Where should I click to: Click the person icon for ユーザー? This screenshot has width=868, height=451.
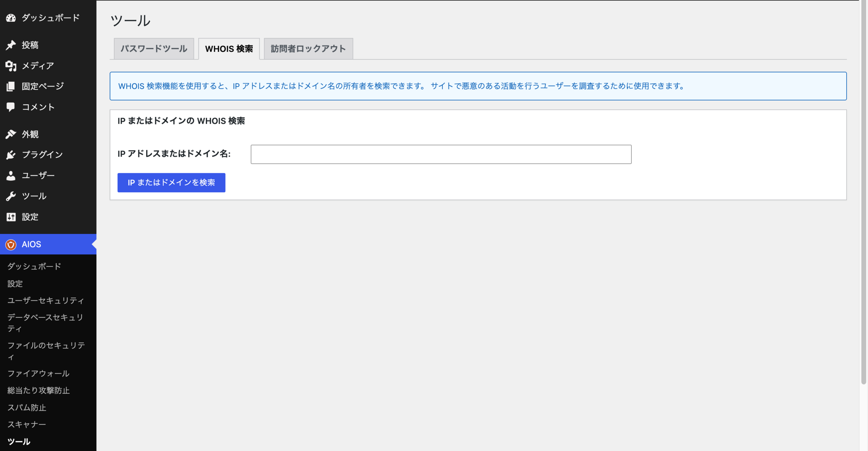coord(11,176)
